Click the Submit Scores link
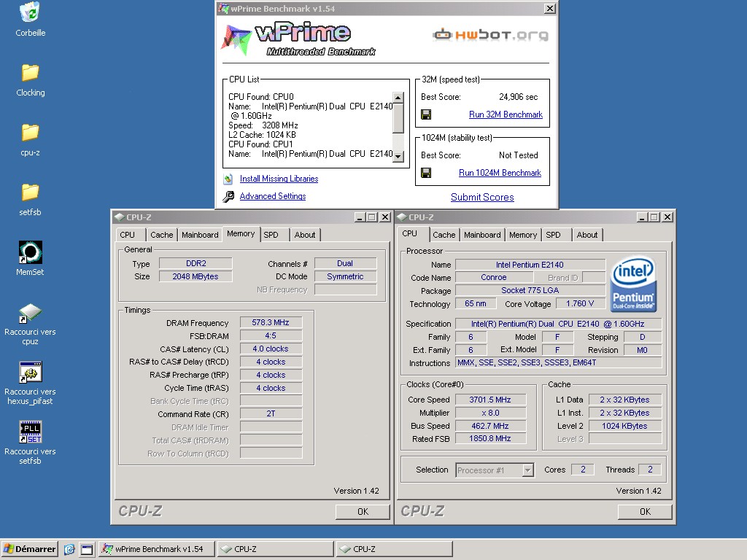 [x=482, y=197]
